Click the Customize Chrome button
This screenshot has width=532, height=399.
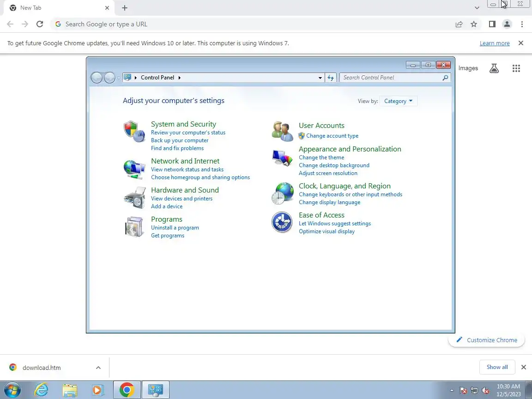(x=487, y=340)
